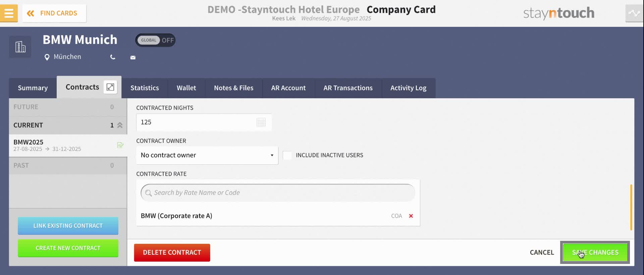Screen dimensions: 644x275
Task: Click the phone icon
Action: click(x=113, y=57)
